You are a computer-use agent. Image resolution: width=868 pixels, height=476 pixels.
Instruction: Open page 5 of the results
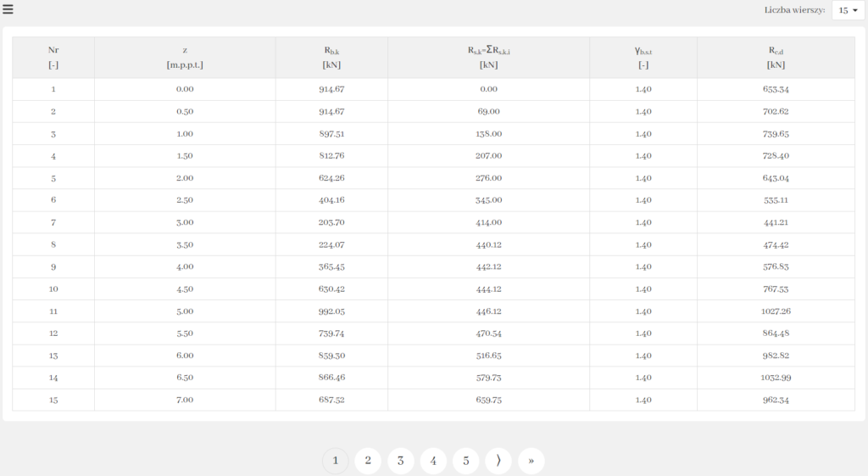[x=465, y=461]
